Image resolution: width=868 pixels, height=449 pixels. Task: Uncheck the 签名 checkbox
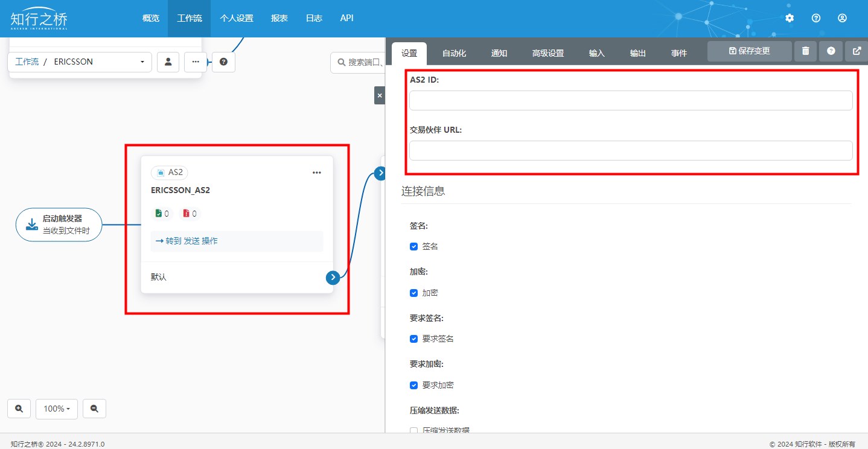point(413,246)
